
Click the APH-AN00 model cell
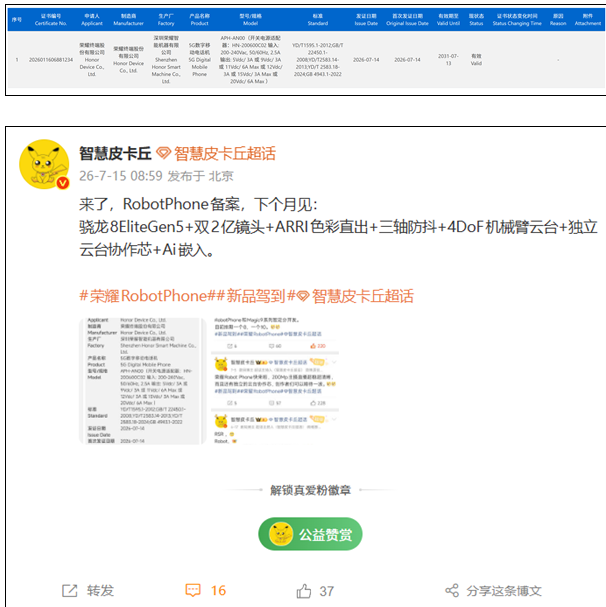[251, 60]
